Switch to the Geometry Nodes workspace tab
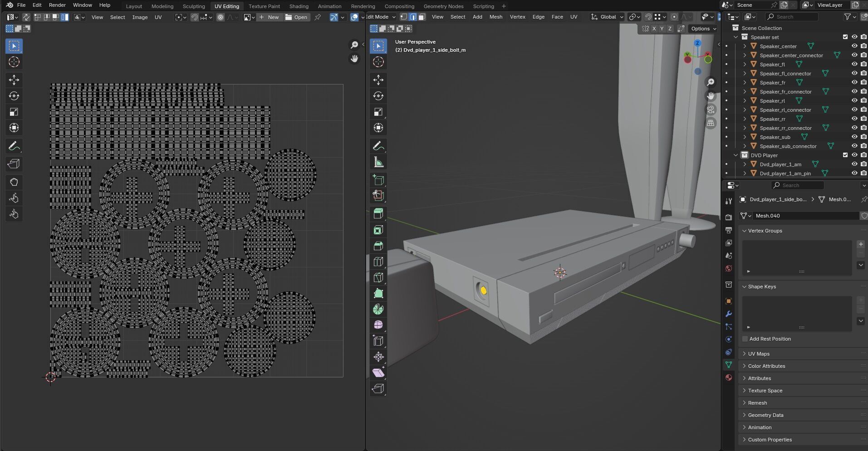Screen dimensions: 868x451 click(x=443, y=6)
